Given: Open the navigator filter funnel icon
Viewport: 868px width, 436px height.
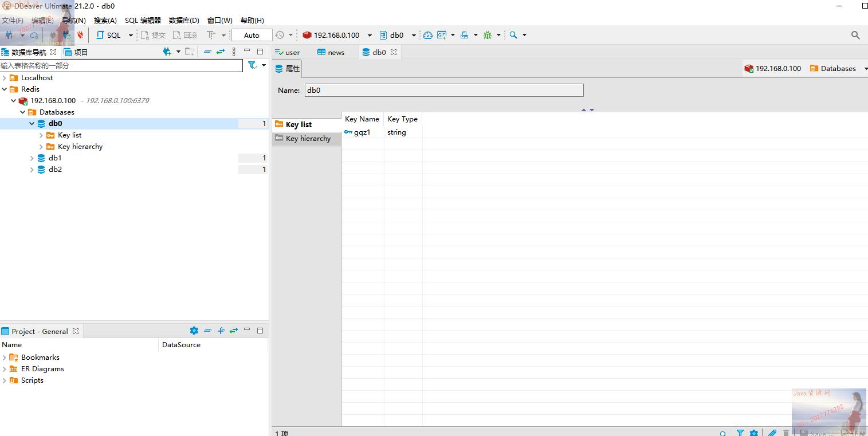Looking at the screenshot, I should [x=252, y=65].
